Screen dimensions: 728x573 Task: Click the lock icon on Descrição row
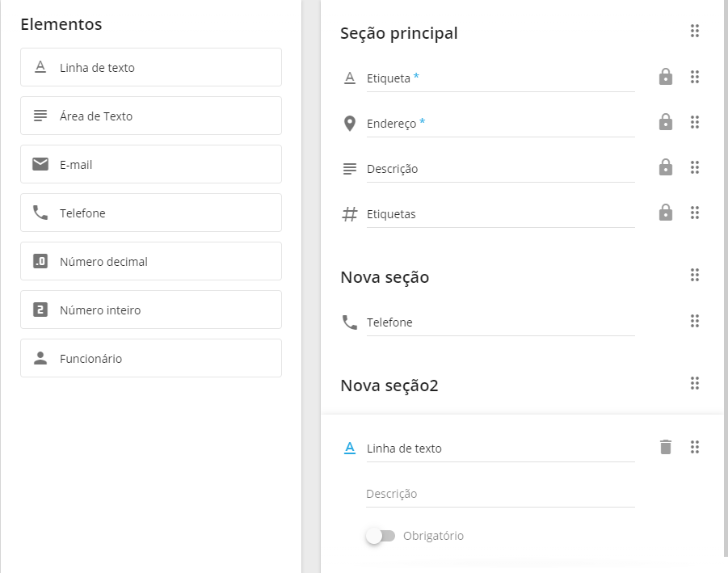click(x=665, y=168)
